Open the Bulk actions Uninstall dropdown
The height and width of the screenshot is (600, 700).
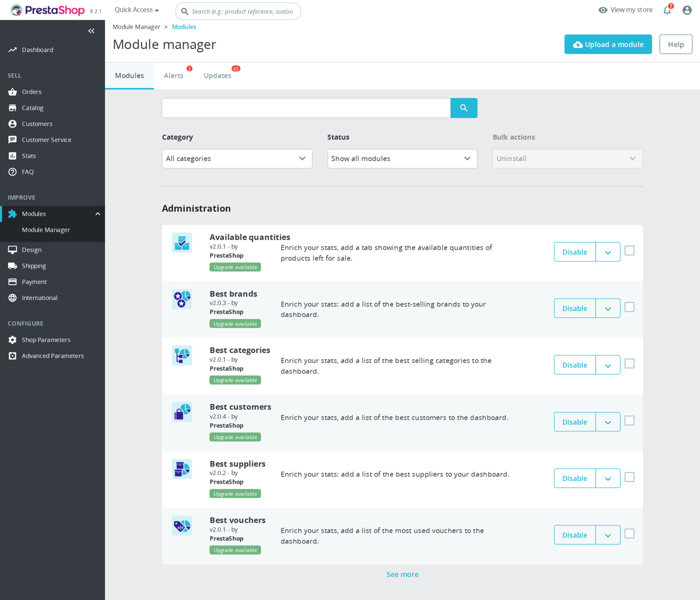point(568,159)
